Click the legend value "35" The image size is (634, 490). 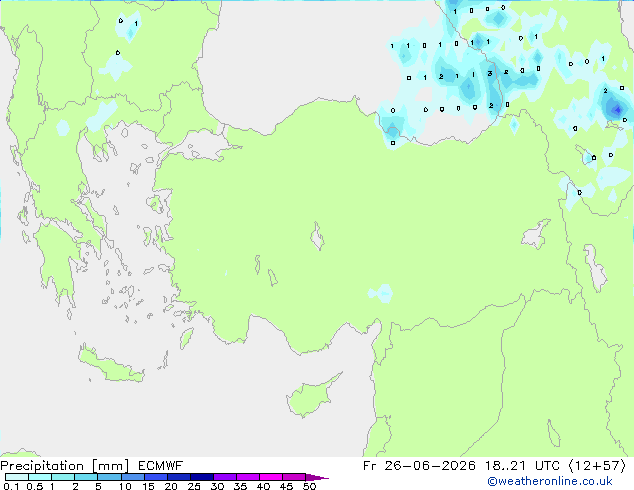click(240, 486)
